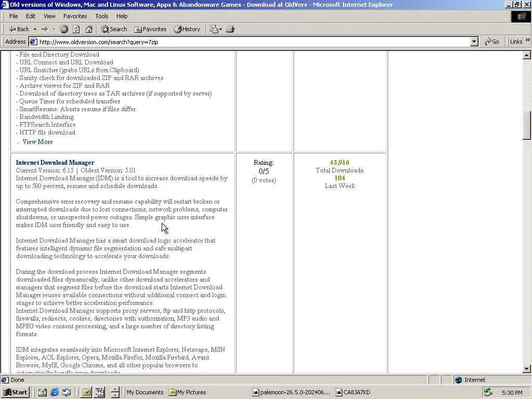Open the History pane from toolbar
This screenshot has height=399, width=532.
[x=187, y=29]
